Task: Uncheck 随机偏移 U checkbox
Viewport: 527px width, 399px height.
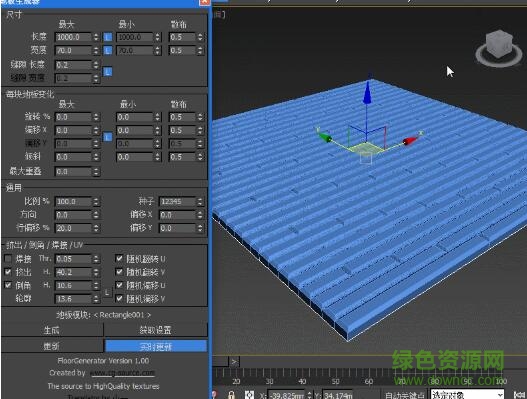Action: pos(119,285)
